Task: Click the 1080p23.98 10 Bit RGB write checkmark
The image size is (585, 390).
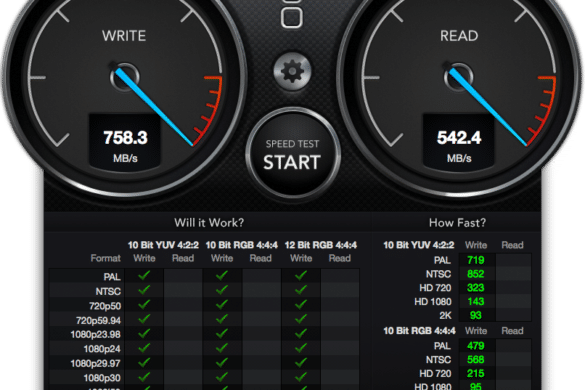Action: click(x=222, y=333)
